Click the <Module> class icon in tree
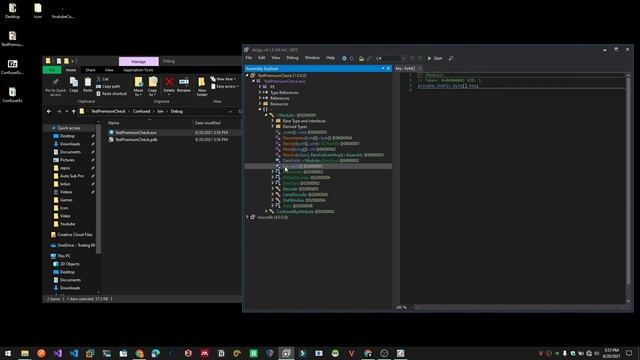 [x=272, y=115]
